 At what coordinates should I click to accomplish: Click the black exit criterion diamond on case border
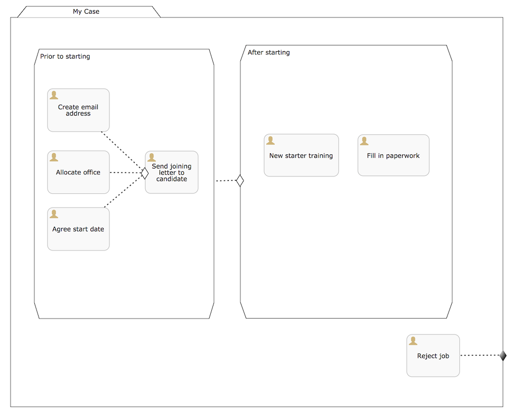pos(502,356)
